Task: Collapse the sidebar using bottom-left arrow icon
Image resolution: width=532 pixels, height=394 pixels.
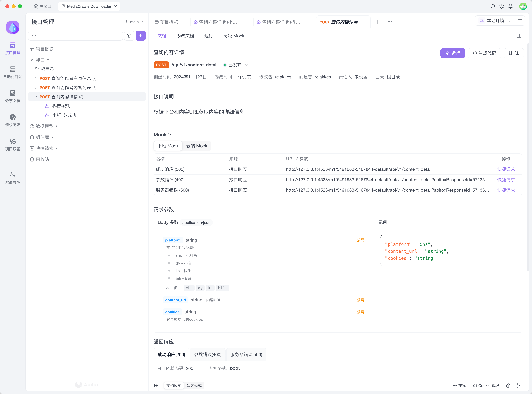Action: click(x=156, y=385)
